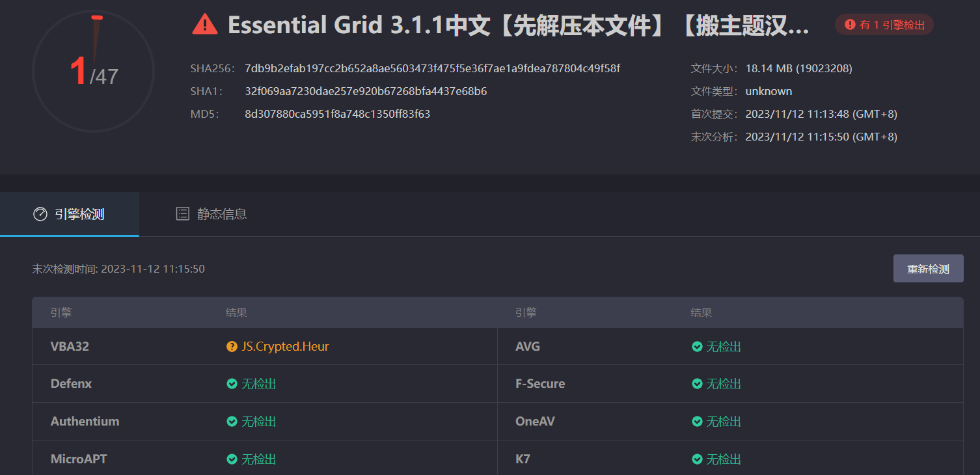
Task: Click the SHA1 hash value
Action: pyautogui.click(x=366, y=91)
